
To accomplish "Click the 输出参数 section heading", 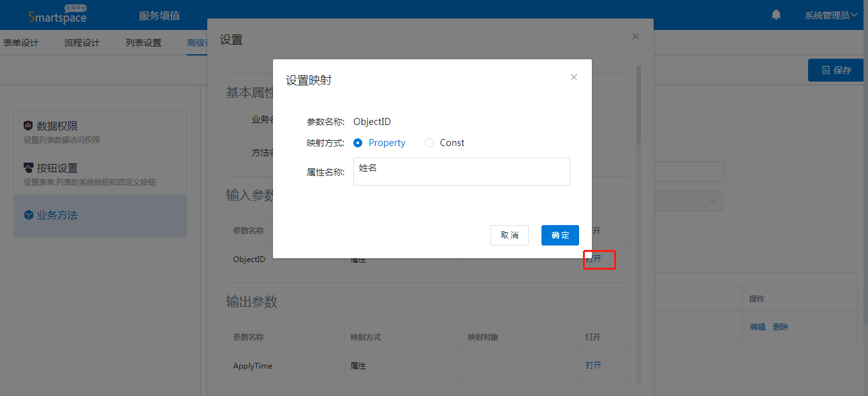I will 252,302.
